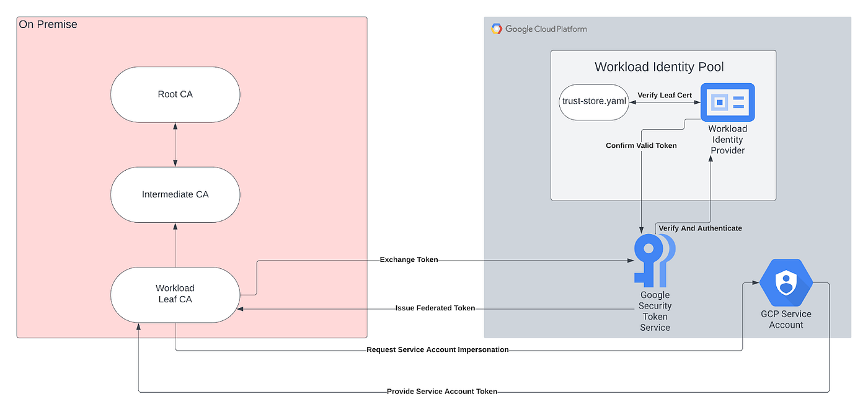Select the Root CA node
The image size is (868, 414).
[x=175, y=94]
